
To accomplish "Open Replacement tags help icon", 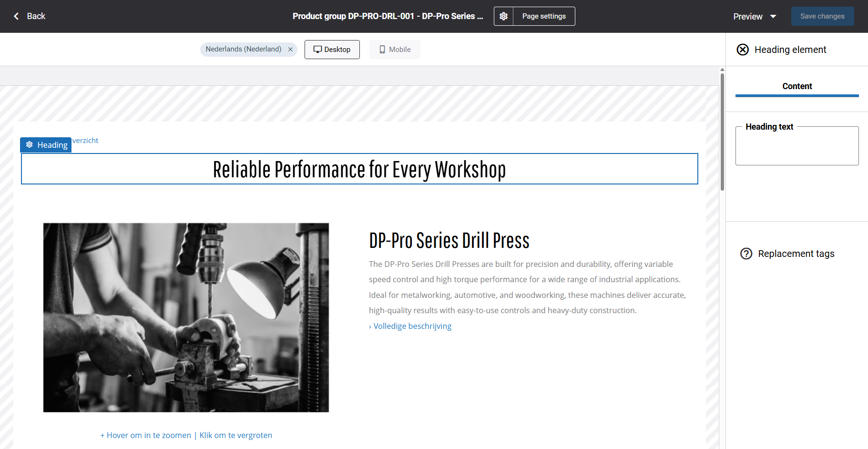I will click(x=746, y=254).
